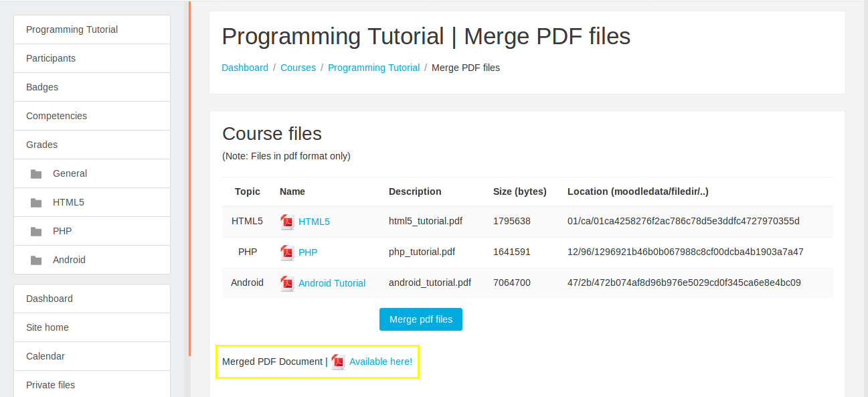Click the Courses breadcrumb link
This screenshot has width=868, height=397.
tap(298, 68)
